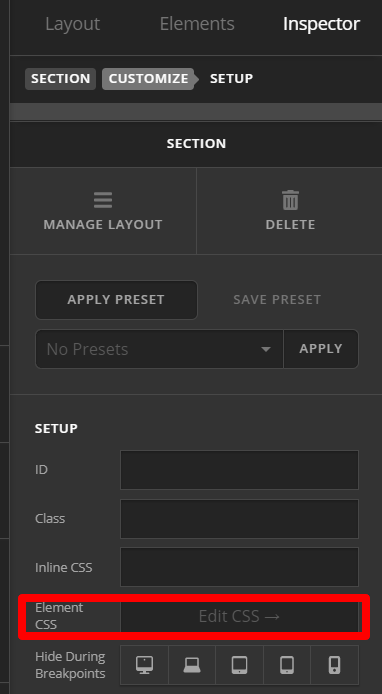Select the Inspector tab

pos(321,24)
